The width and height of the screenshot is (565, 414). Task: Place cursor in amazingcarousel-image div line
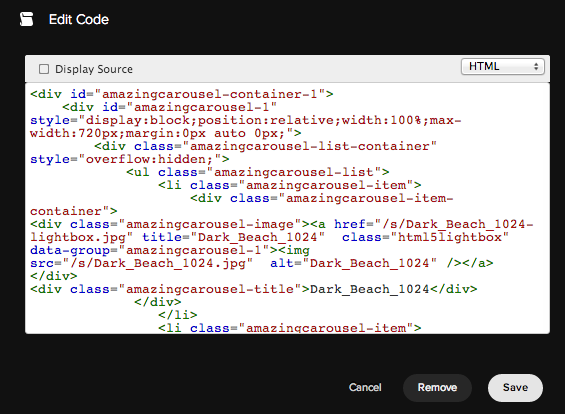coord(282,224)
